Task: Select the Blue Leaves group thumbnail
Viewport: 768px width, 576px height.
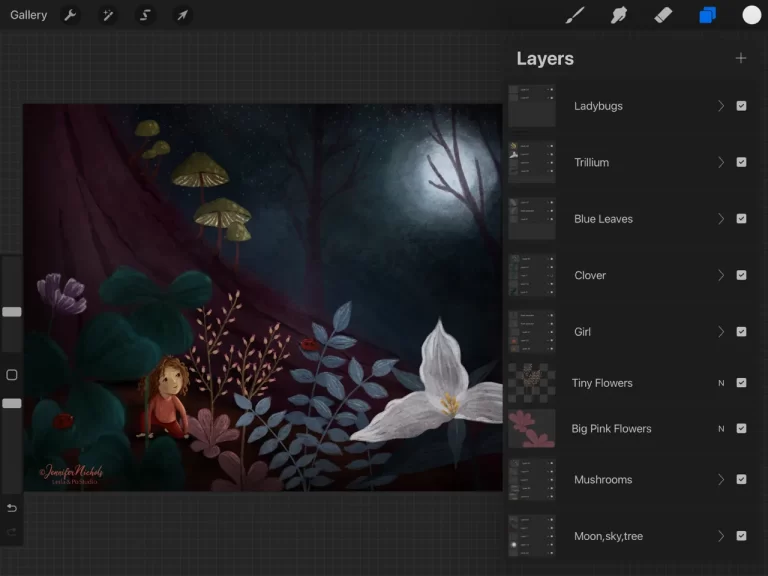Action: pyautogui.click(x=532, y=218)
